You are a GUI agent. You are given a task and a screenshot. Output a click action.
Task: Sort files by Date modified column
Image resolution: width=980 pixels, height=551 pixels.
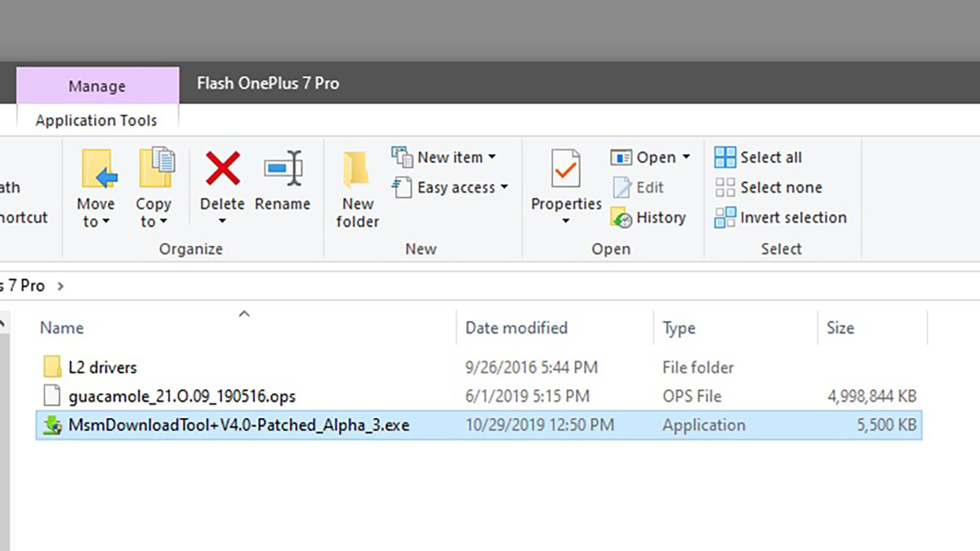point(516,327)
